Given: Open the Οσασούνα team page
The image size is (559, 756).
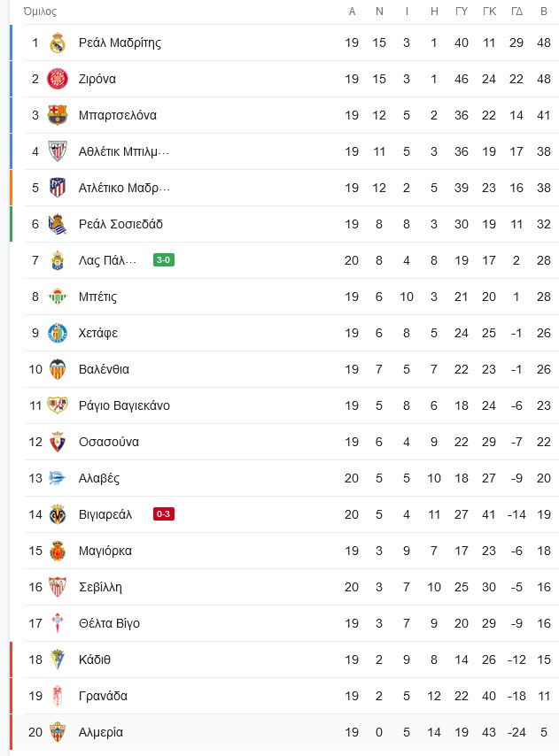Looking at the screenshot, I should (x=108, y=442).
